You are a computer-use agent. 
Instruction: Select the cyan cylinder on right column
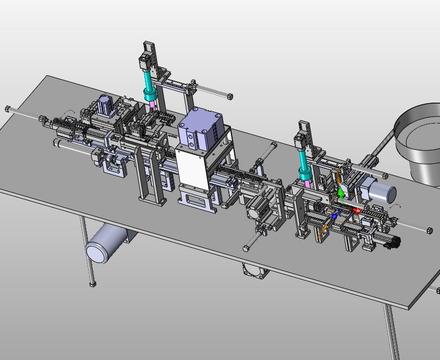305,167
